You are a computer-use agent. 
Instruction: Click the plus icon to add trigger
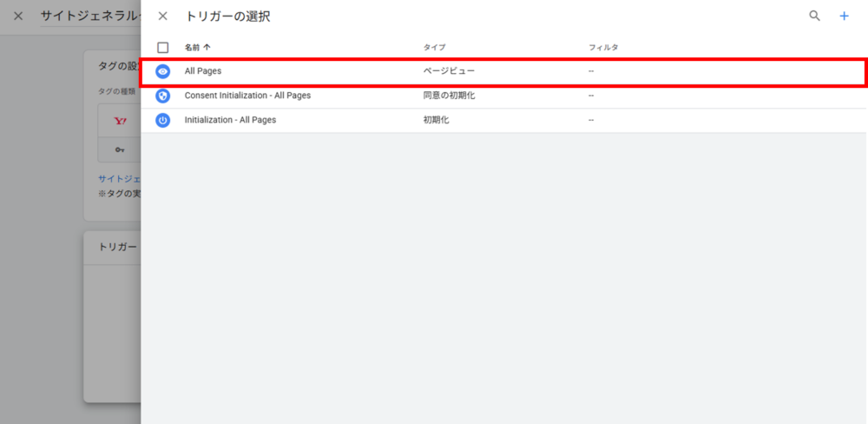[844, 16]
